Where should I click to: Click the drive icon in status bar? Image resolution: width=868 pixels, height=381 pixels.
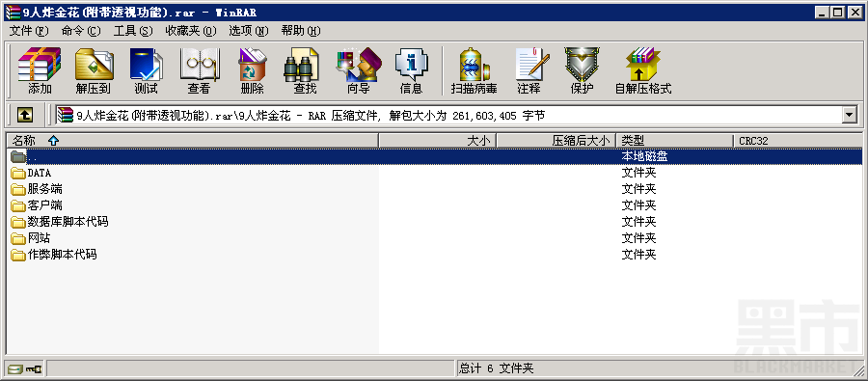click(x=15, y=368)
